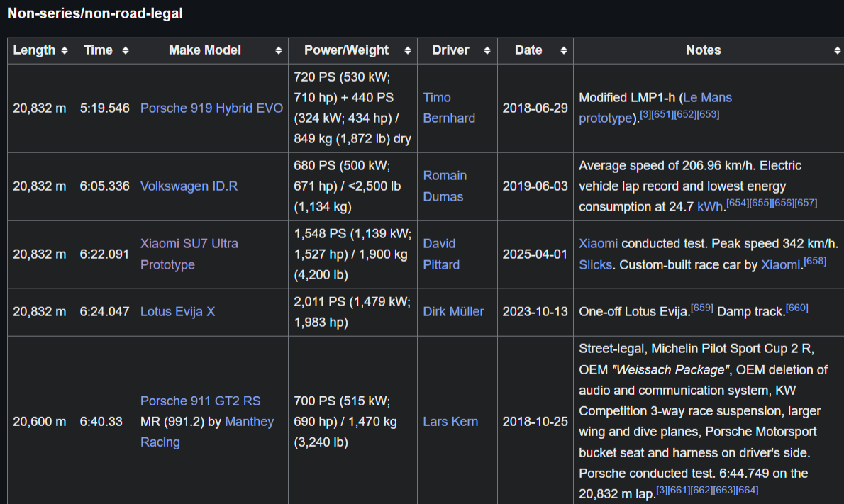This screenshot has height=504, width=844.
Task: Open citation [652]
Action: (x=685, y=114)
